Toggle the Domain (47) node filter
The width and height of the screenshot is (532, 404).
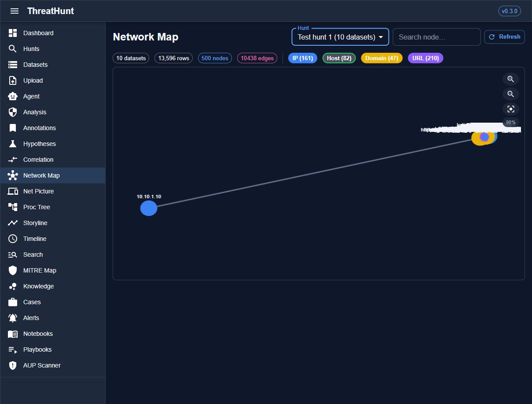point(382,58)
